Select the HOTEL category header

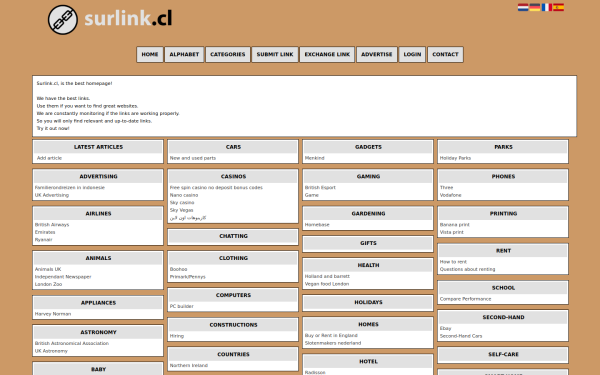368,362
